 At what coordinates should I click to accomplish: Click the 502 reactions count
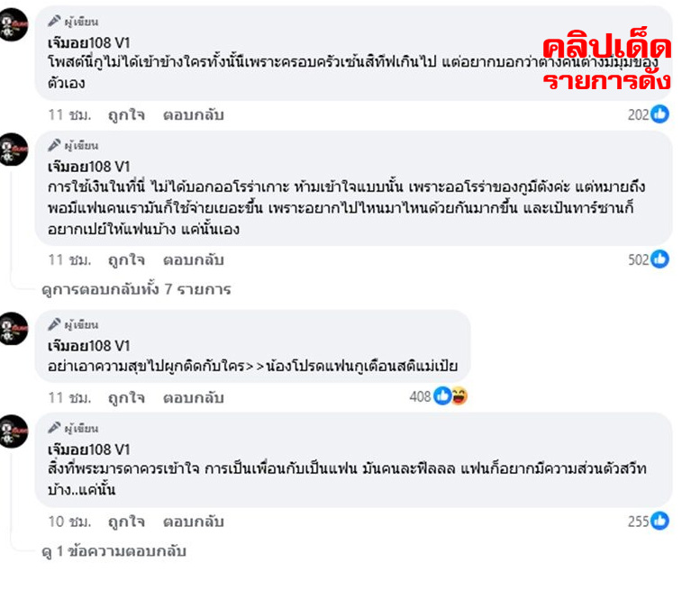click(x=639, y=259)
